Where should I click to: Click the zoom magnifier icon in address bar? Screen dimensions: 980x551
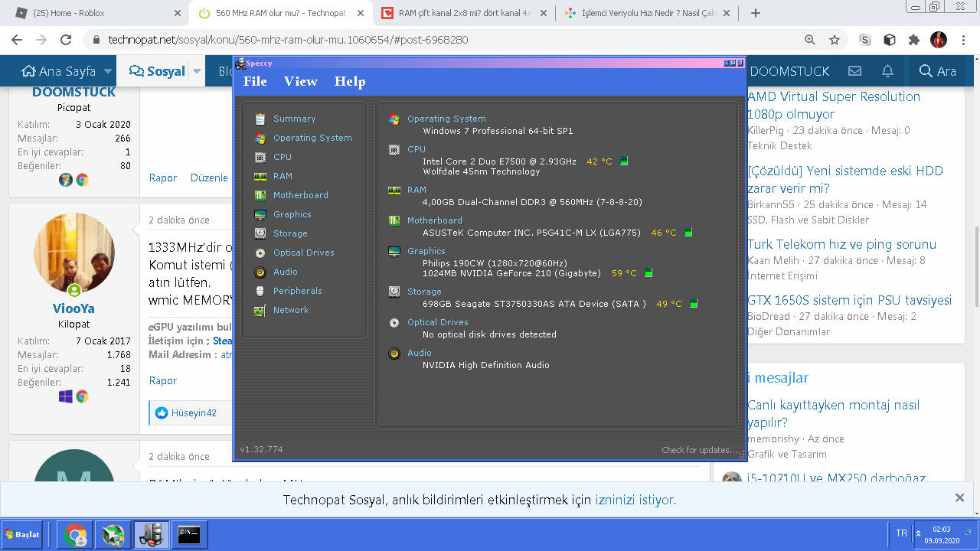pos(810,40)
